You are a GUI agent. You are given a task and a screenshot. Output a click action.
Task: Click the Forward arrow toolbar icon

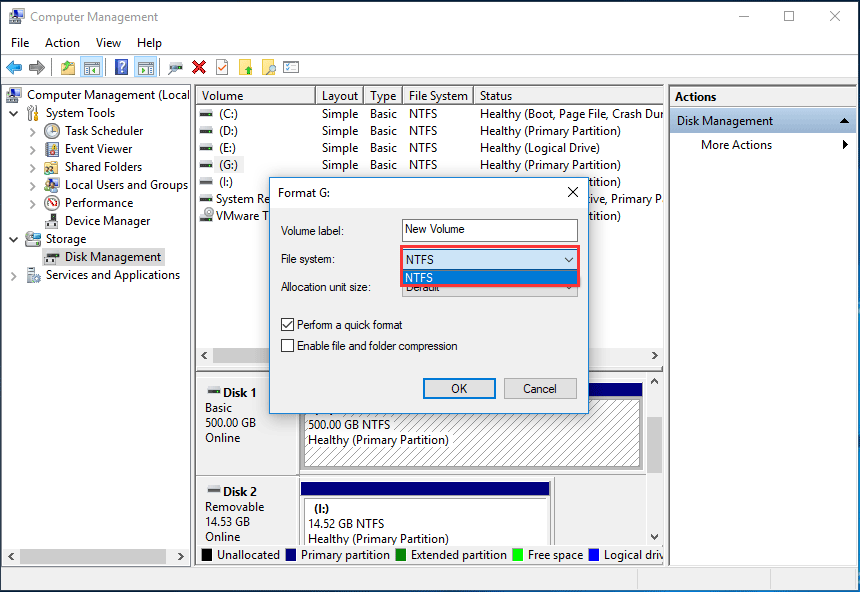(x=37, y=67)
